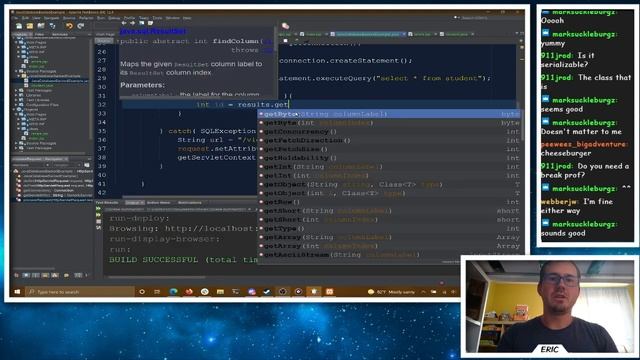Viewport: 640px width, 360px height.
Task: Open the Help menu
Action: [187, 18]
